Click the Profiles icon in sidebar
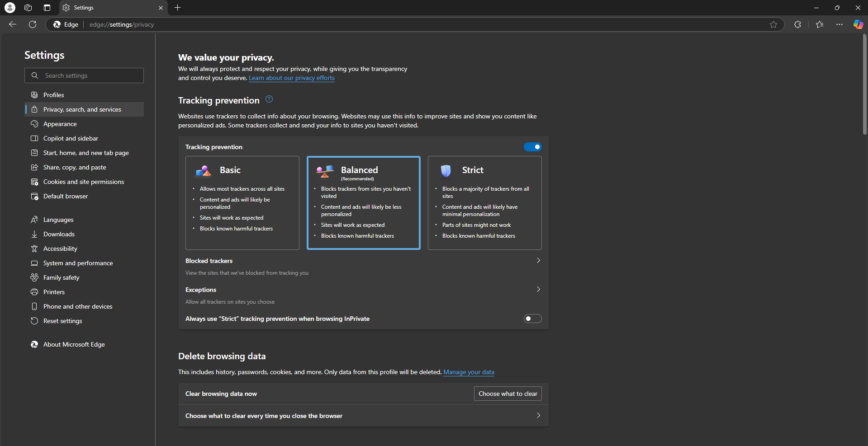The width and height of the screenshot is (868, 446). coord(34,95)
